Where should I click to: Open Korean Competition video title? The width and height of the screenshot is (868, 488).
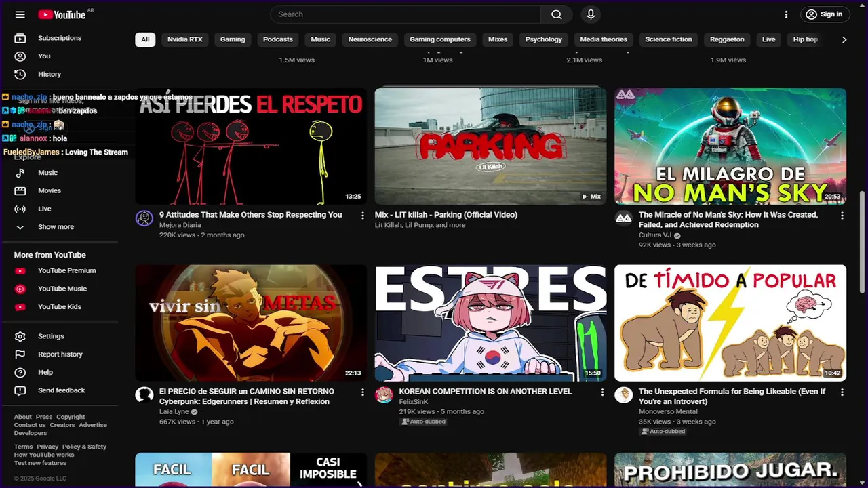(x=486, y=392)
